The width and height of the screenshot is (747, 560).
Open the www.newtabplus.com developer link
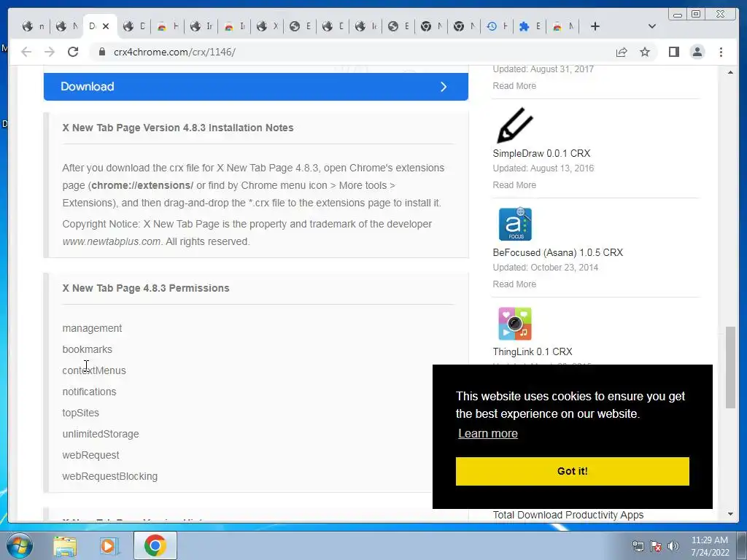[112, 241]
